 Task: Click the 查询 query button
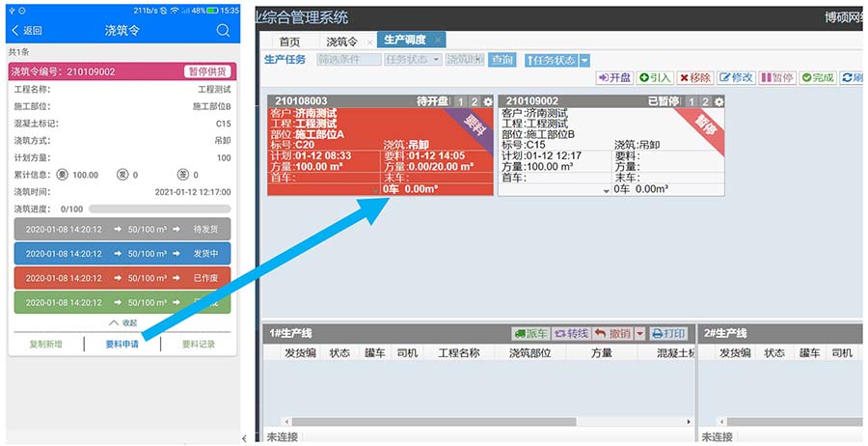(x=502, y=60)
